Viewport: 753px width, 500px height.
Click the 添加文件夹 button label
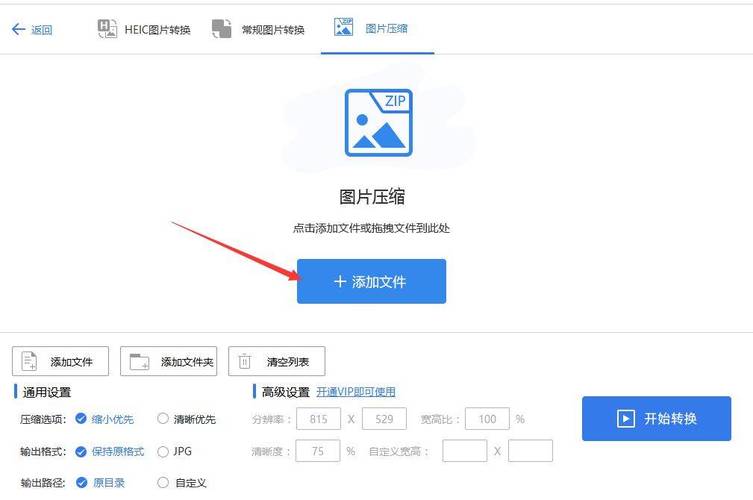187,362
